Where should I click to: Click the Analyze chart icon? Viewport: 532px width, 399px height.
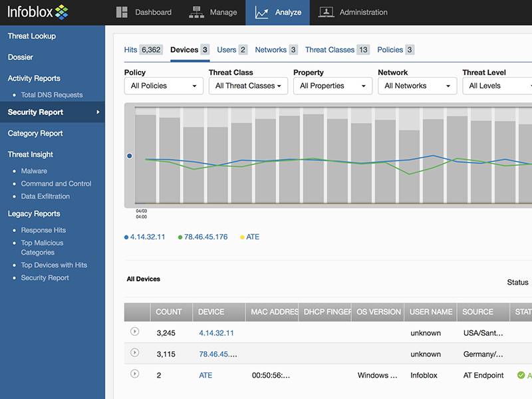pos(261,13)
